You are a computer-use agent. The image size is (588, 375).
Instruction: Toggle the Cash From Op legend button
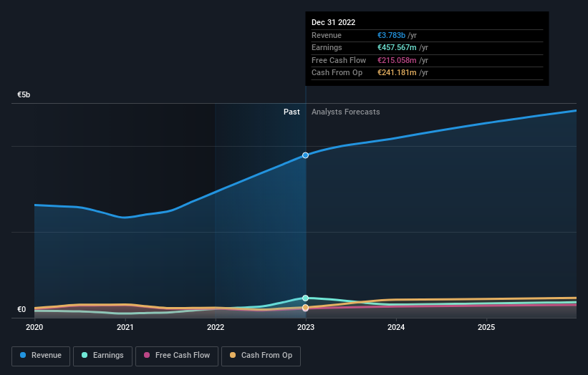point(261,356)
